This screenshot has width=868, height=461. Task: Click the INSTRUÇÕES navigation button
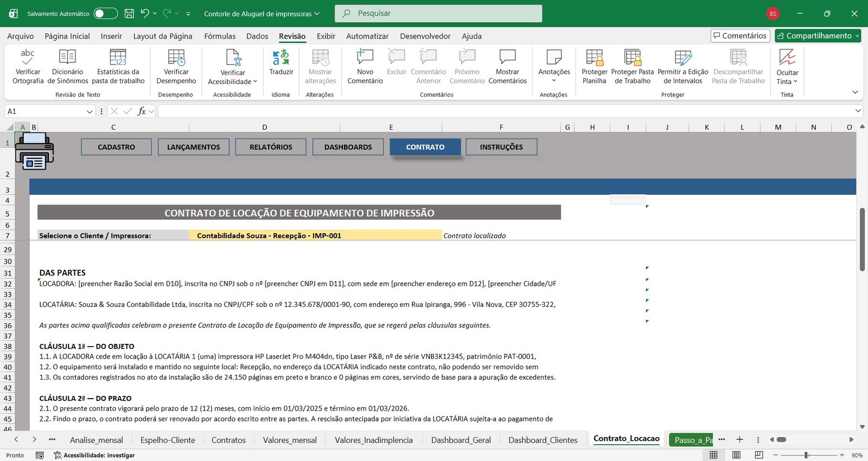[501, 147]
